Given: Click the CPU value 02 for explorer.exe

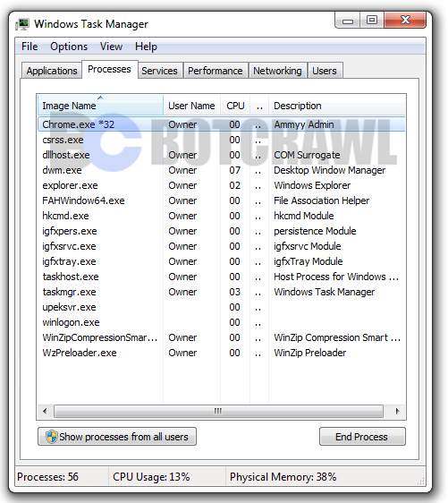Looking at the screenshot, I should (234, 185).
